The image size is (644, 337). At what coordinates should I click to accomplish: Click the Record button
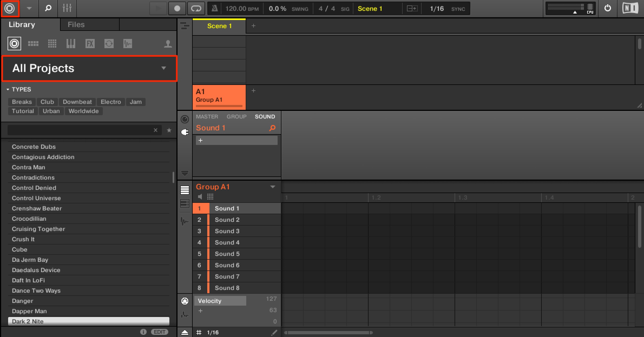[177, 9]
